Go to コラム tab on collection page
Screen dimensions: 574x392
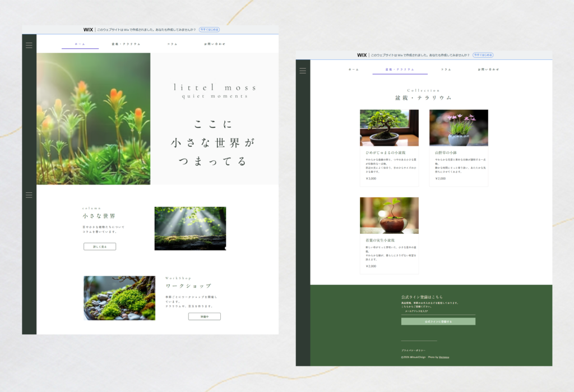click(x=446, y=70)
